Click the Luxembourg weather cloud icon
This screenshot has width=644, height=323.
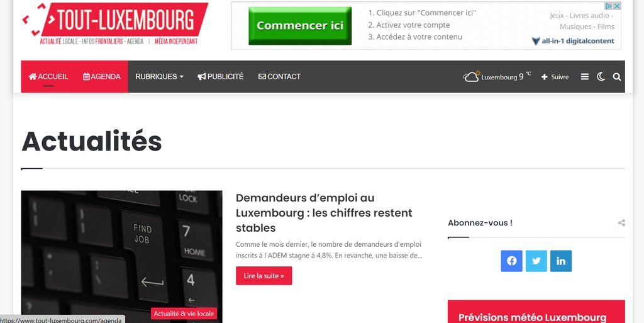(x=472, y=76)
